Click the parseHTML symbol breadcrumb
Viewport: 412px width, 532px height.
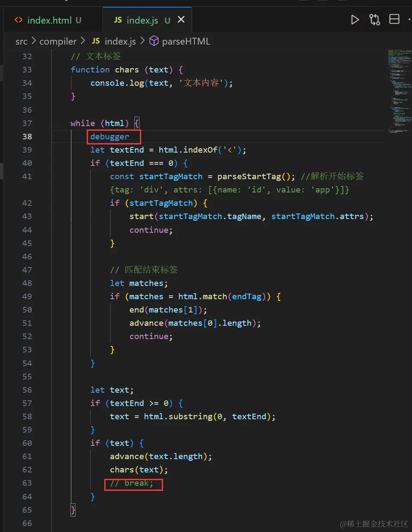point(186,42)
